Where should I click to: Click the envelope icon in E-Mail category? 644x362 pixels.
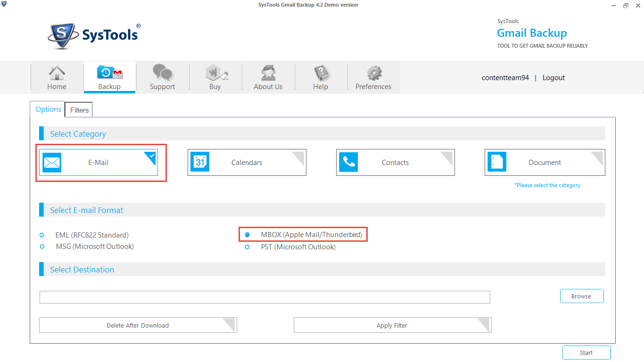[x=52, y=163]
